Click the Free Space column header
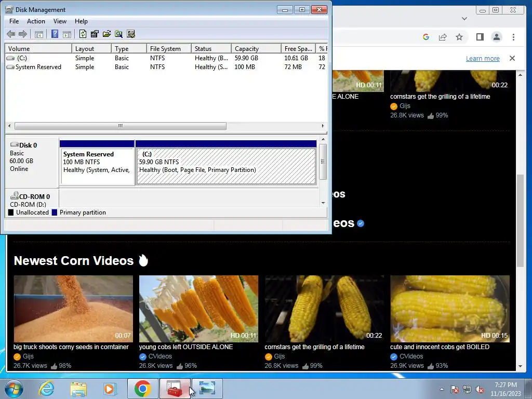 pyautogui.click(x=298, y=48)
